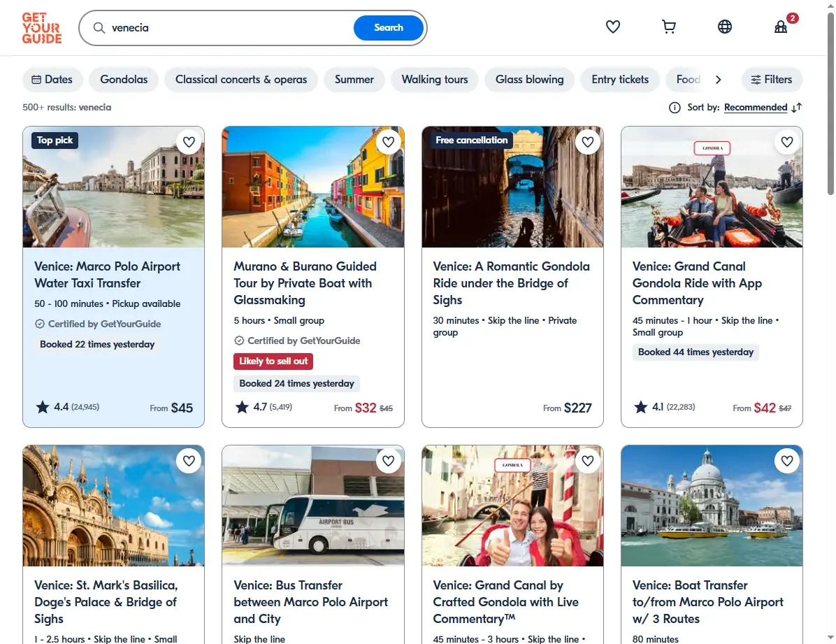This screenshot has width=836, height=644.
Task: Select the Summer filter chip
Action: pos(354,80)
